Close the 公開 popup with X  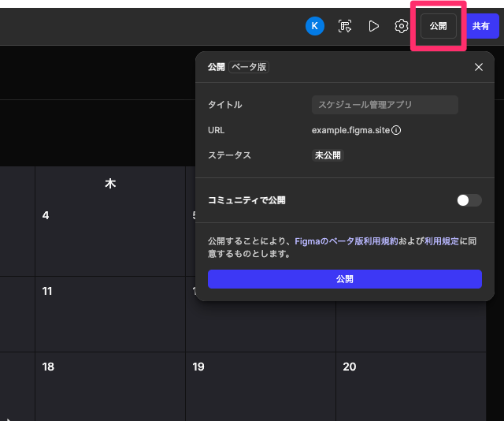pyautogui.click(x=479, y=67)
